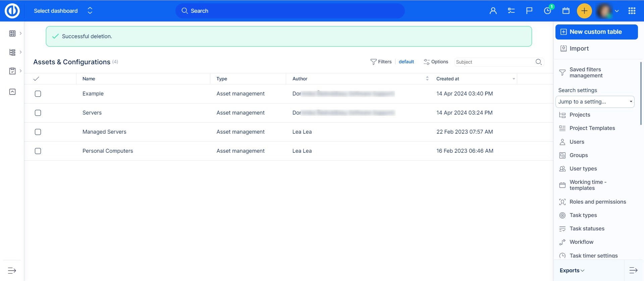Viewport: 644px width, 281px height.
Task: Select the Managed Servers row checkbox
Action: click(x=38, y=132)
